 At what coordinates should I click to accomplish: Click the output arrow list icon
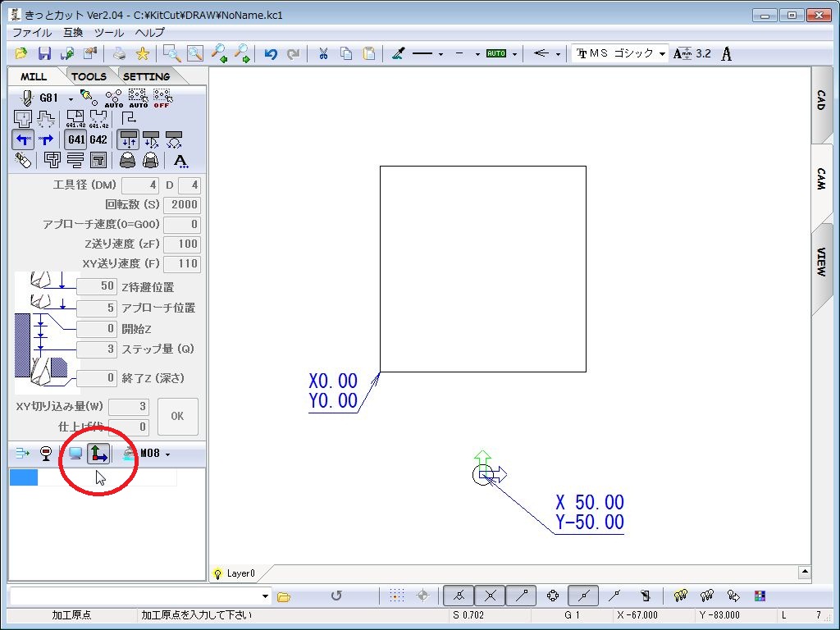coord(22,454)
